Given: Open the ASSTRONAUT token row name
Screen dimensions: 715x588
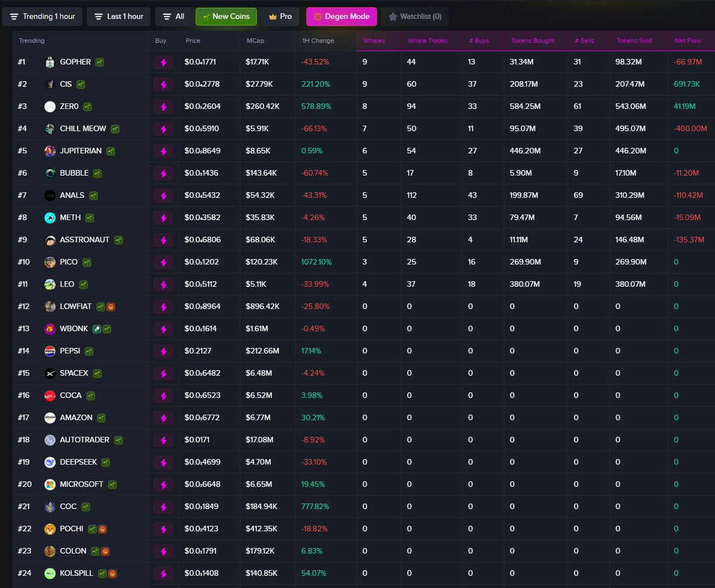Looking at the screenshot, I should pyautogui.click(x=85, y=239).
